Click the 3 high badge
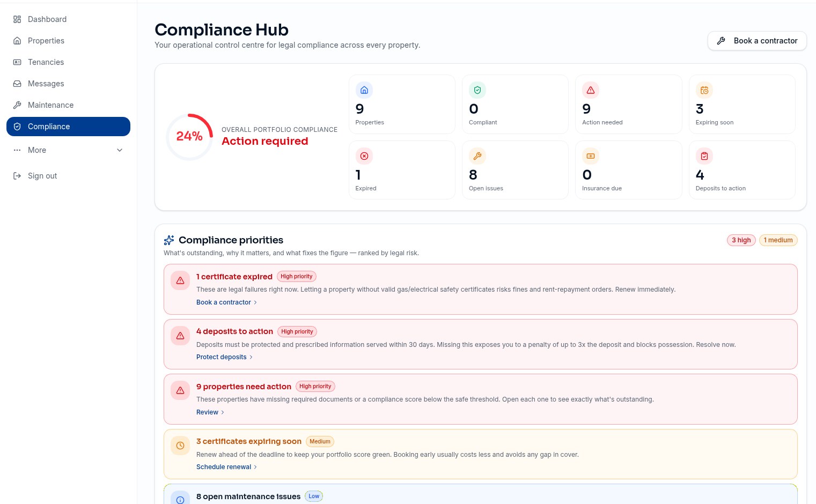The image size is (816, 504). [741, 240]
